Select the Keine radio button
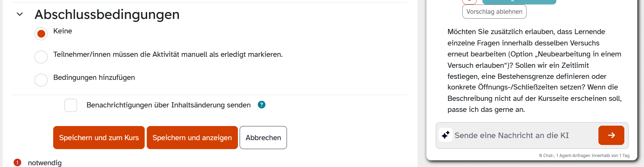This screenshot has height=167, width=644. pyautogui.click(x=41, y=34)
